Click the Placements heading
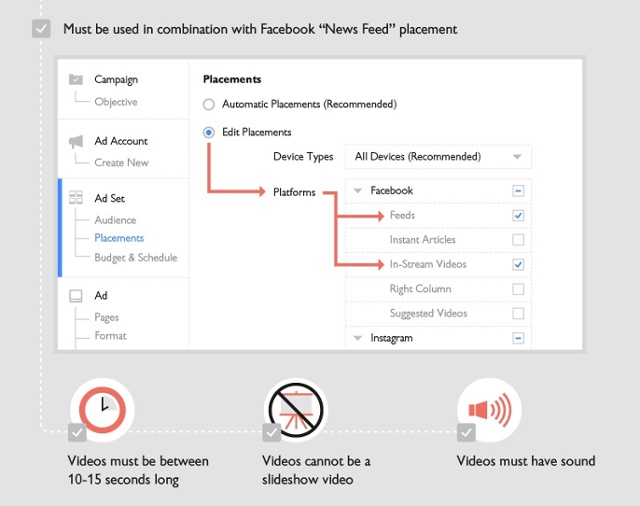This screenshot has height=506, width=640. 232,79
